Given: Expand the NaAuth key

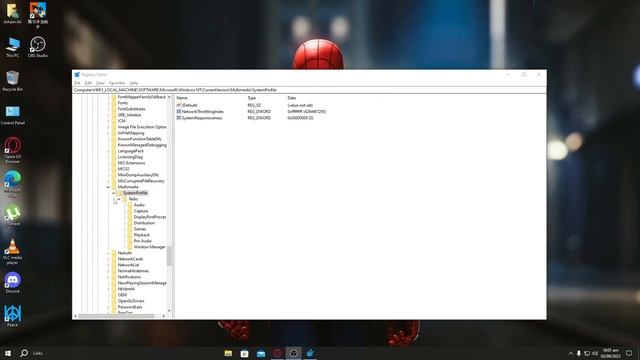Looking at the screenshot, I should tap(109, 253).
